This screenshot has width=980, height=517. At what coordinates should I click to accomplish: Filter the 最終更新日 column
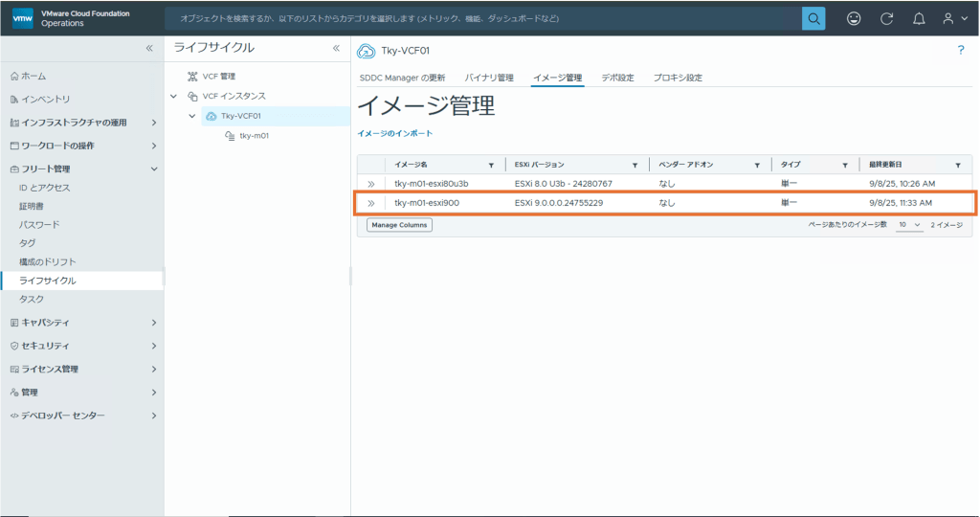pyautogui.click(x=958, y=165)
